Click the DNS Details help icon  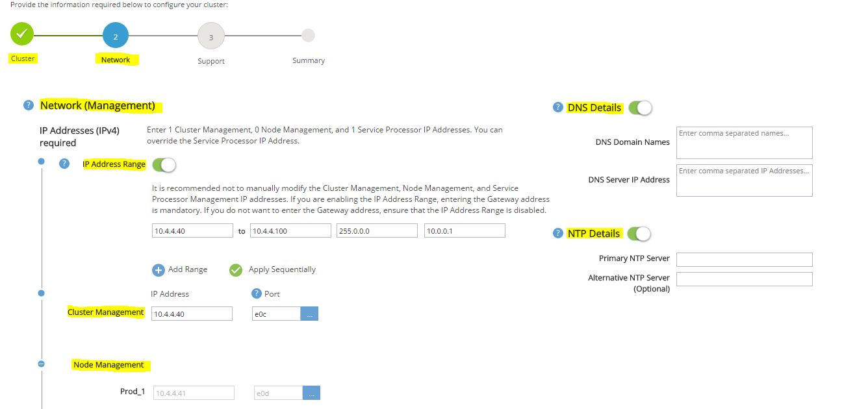click(x=557, y=107)
